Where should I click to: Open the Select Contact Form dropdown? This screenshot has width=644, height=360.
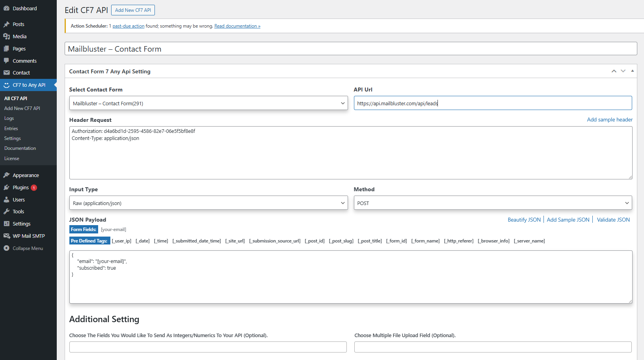tap(208, 103)
